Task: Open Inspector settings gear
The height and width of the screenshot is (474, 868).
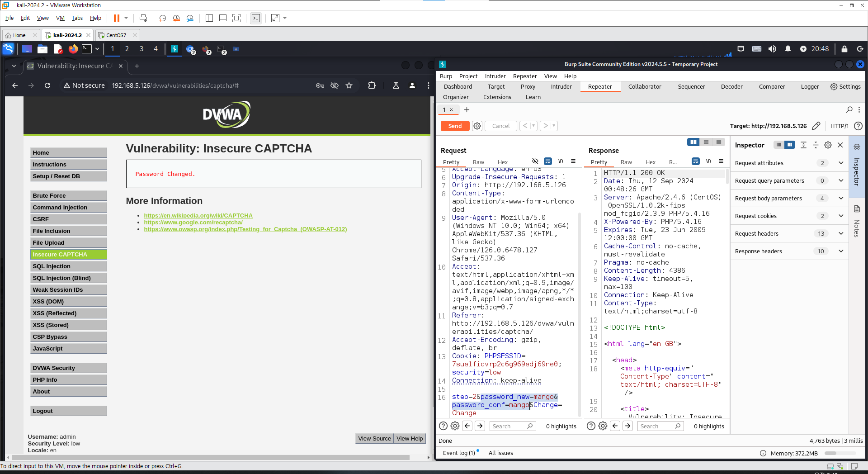Action: click(828, 145)
